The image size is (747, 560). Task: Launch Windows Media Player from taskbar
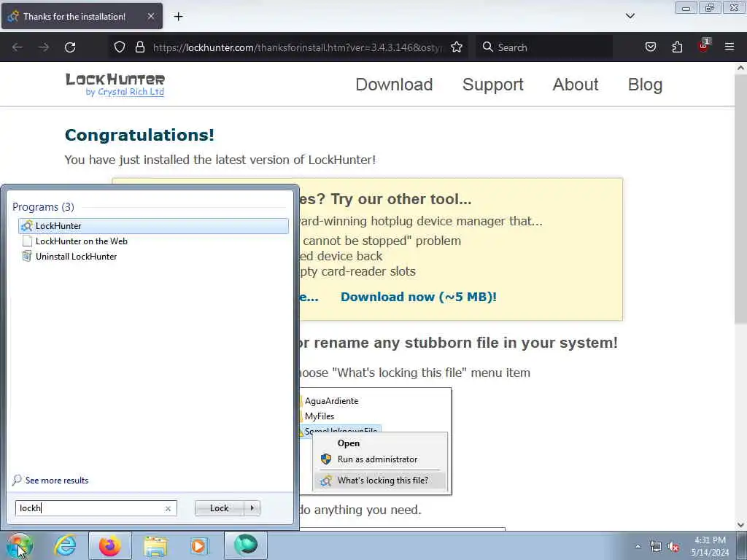[198, 546]
